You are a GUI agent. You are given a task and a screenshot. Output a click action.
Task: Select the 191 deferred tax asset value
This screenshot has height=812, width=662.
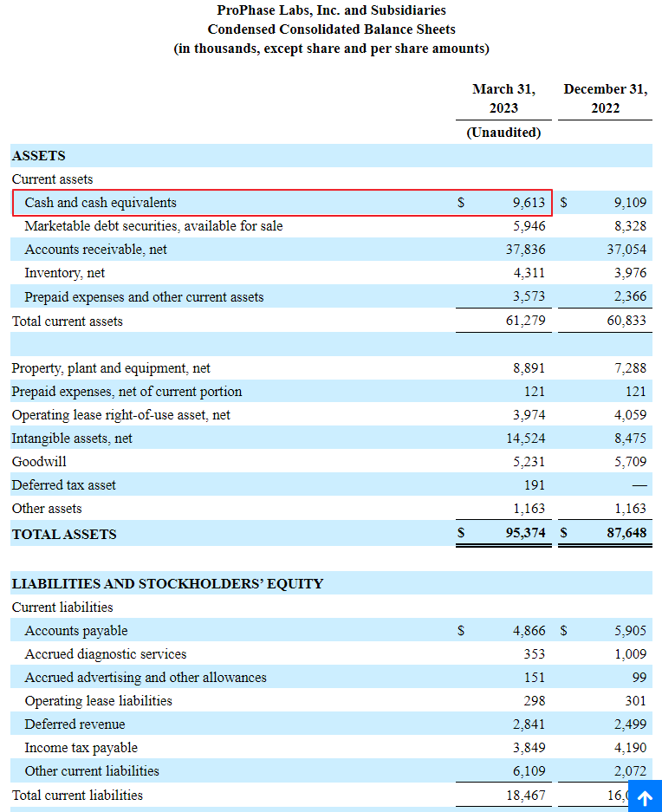[535, 485]
